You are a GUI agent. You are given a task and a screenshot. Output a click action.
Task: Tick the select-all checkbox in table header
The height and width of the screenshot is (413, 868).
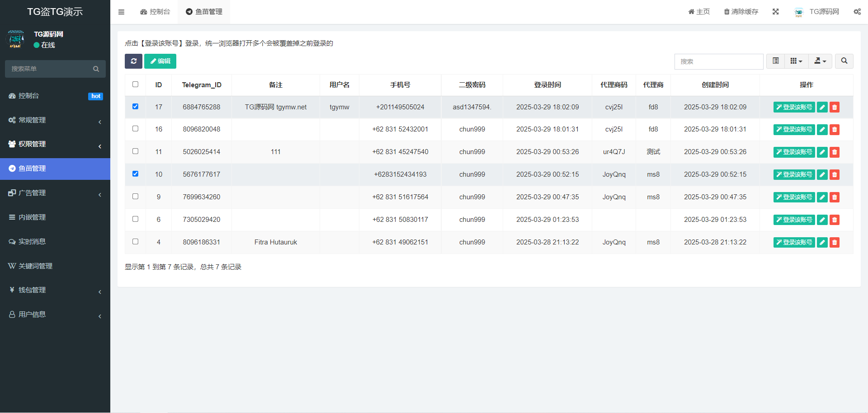point(135,84)
